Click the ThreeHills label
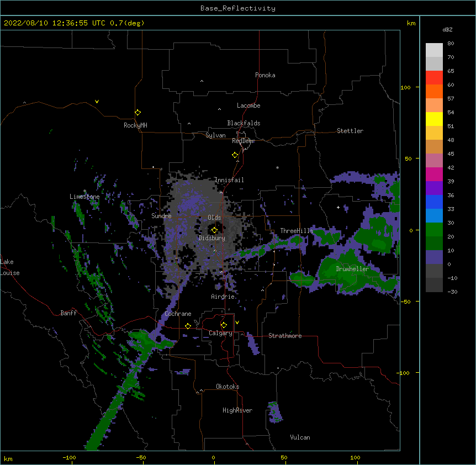476x465 pixels. [297, 231]
